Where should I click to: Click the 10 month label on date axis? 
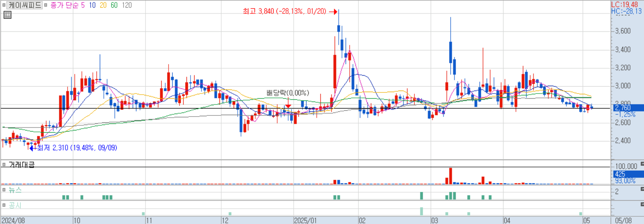click(x=77, y=220)
